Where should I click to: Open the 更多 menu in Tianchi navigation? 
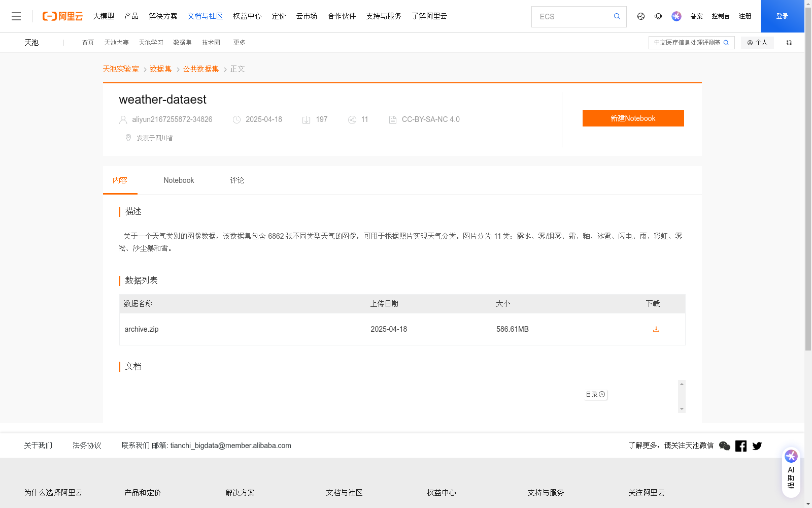click(239, 43)
